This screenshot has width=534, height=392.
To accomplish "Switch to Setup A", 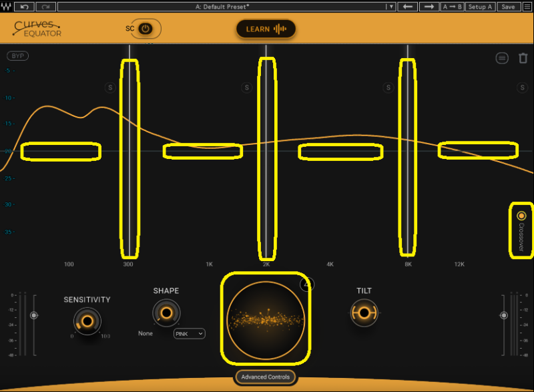I will [481, 7].
